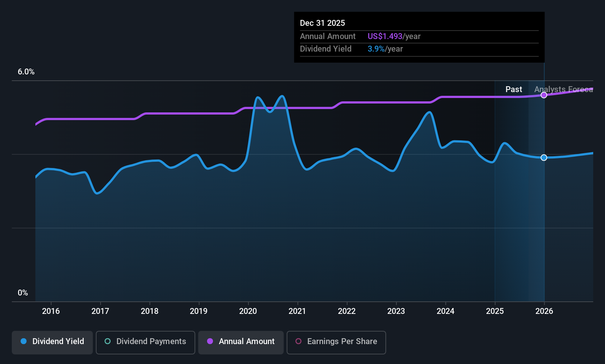This screenshot has width=605, height=364.
Task: Toggle the Annual Amount series
Action: click(241, 342)
